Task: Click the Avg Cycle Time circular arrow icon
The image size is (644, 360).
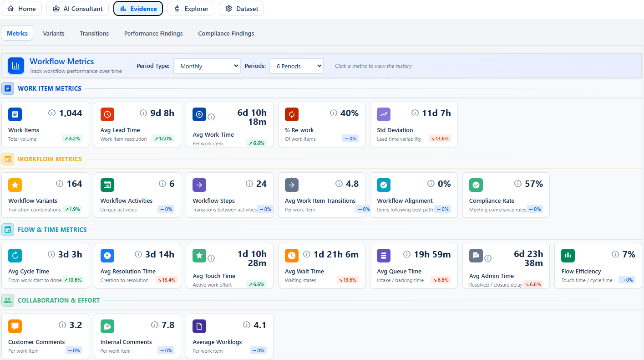Action: 15,255
